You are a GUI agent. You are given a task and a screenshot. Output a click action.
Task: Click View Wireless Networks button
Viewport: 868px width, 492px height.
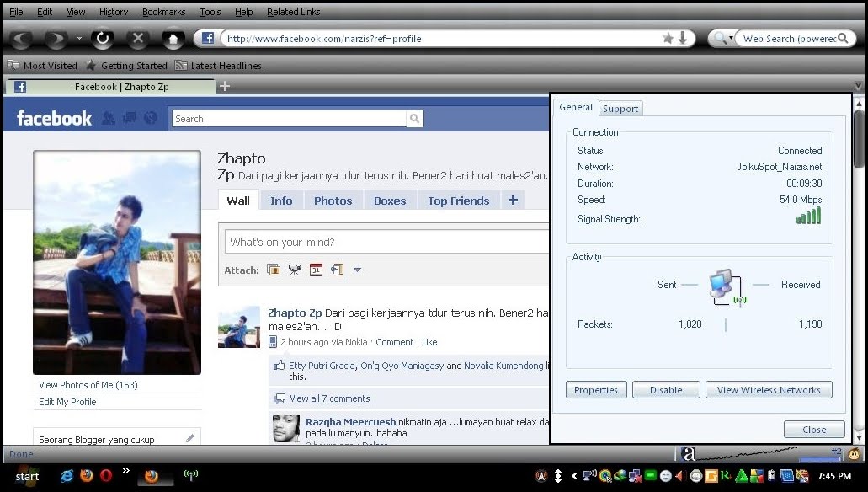[769, 390]
